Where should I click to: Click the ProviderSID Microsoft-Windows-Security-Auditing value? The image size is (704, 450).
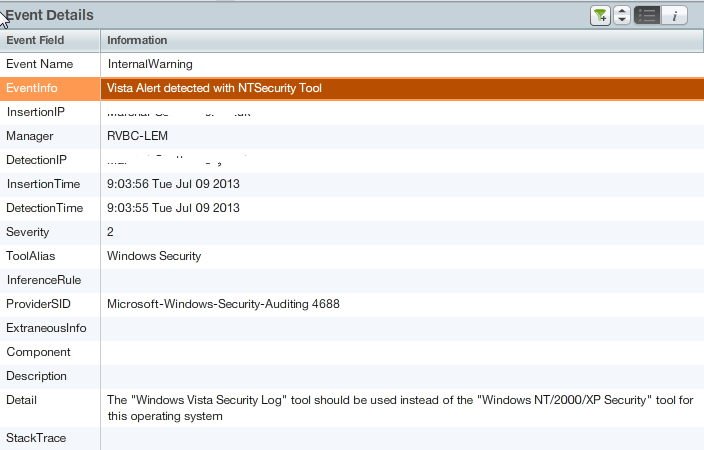tap(223, 304)
